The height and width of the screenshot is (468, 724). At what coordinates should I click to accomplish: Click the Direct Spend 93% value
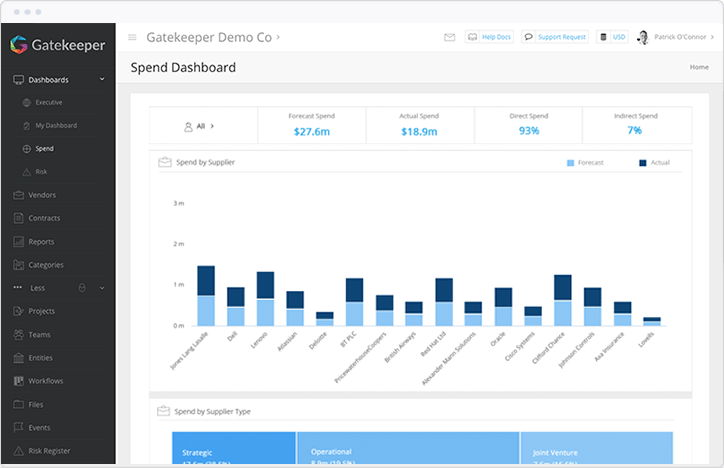click(529, 131)
